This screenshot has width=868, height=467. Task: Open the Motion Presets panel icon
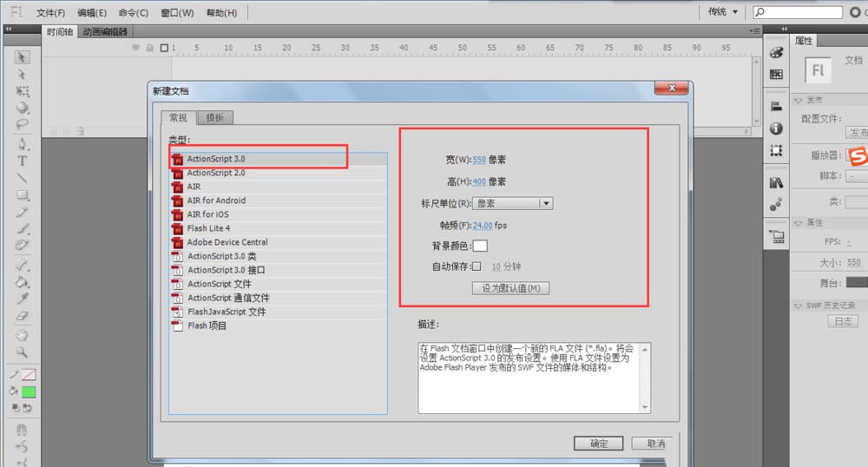pos(776,205)
